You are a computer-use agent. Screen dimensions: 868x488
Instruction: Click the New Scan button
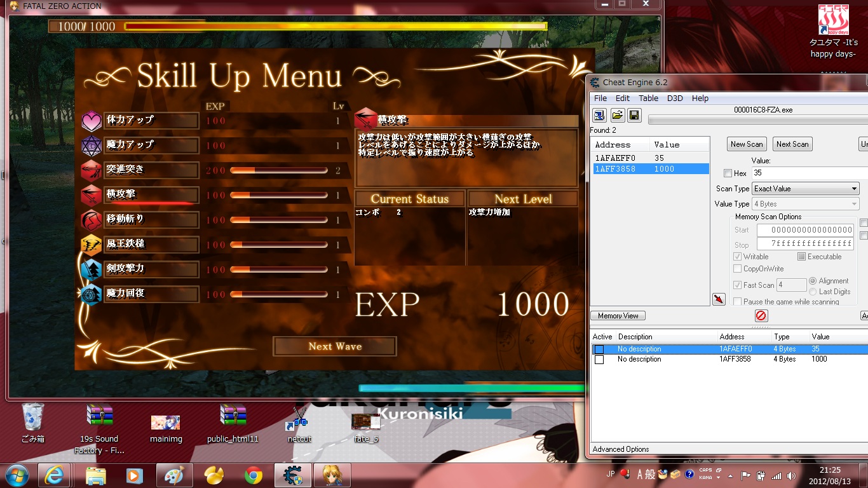click(747, 144)
